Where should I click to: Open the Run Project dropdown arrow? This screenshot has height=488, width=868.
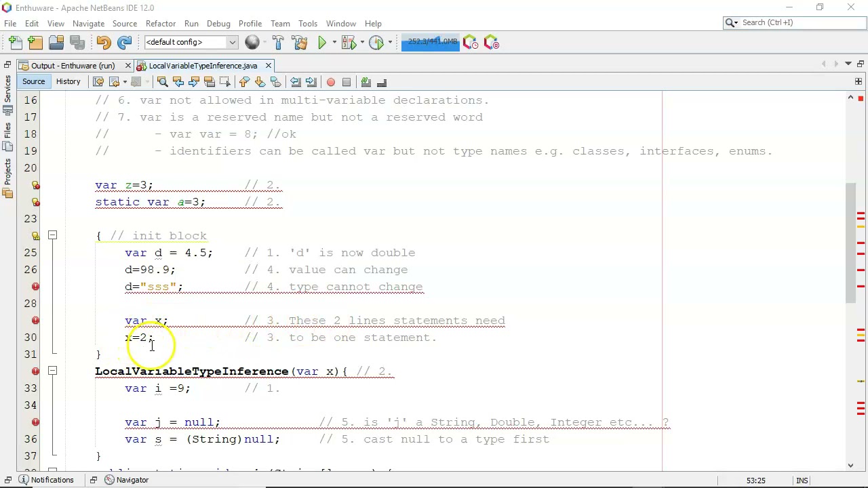click(334, 43)
